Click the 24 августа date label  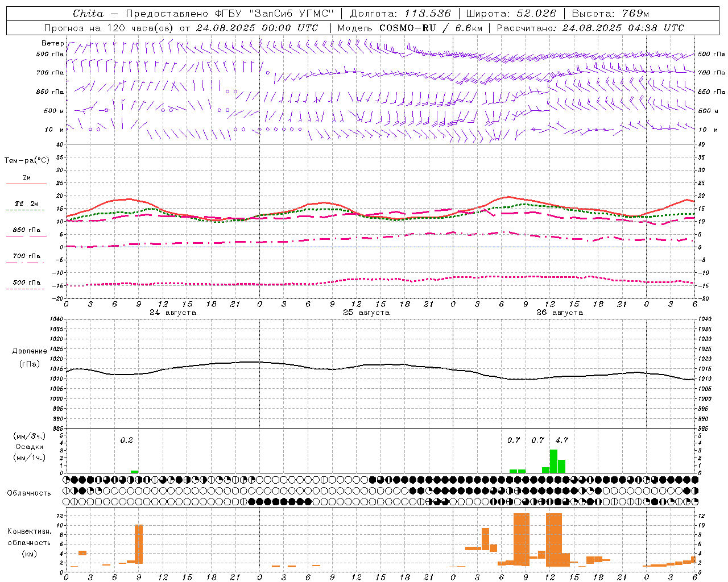pyautogui.click(x=172, y=313)
